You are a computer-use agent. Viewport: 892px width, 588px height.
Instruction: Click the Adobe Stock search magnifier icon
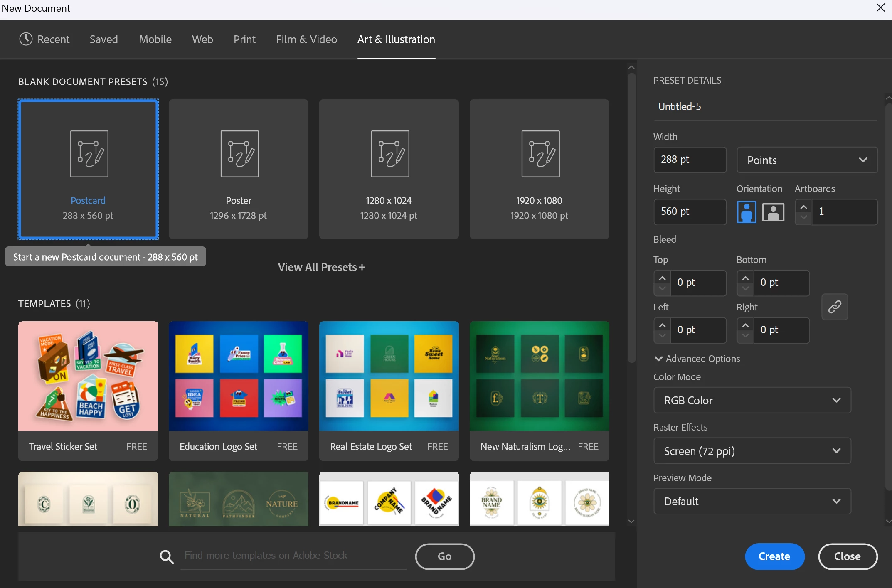pos(167,556)
